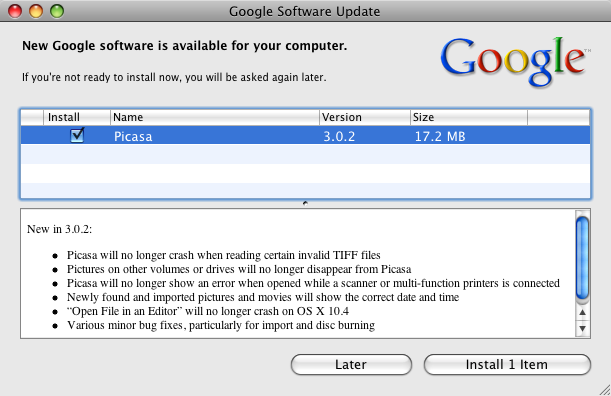Click the invalid TIFF files bullet text
The height and width of the screenshot is (396, 611).
(224, 255)
